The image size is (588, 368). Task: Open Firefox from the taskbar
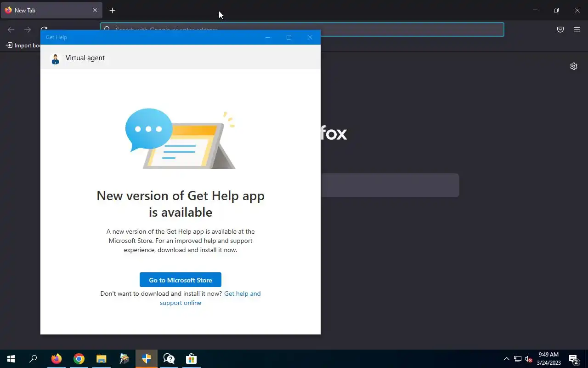tap(57, 359)
